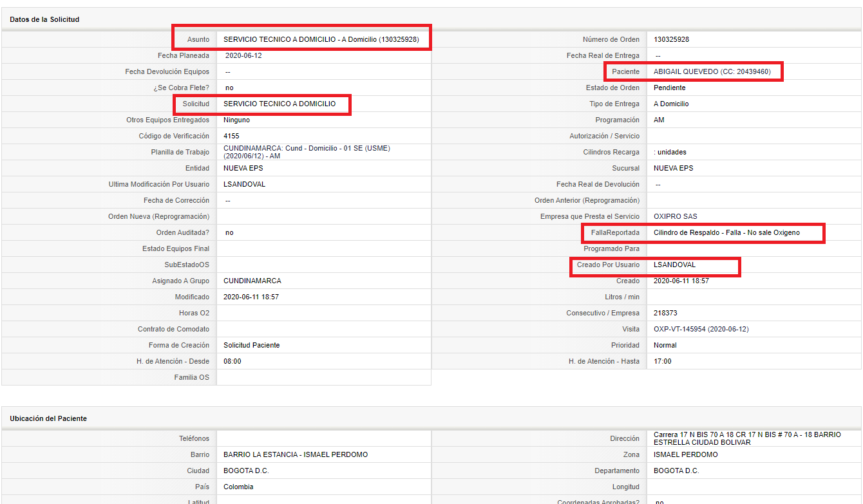This screenshot has width=863, height=504.
Task: Click the Cilindros Recarga value : unidades
Action: pos(670,152)
